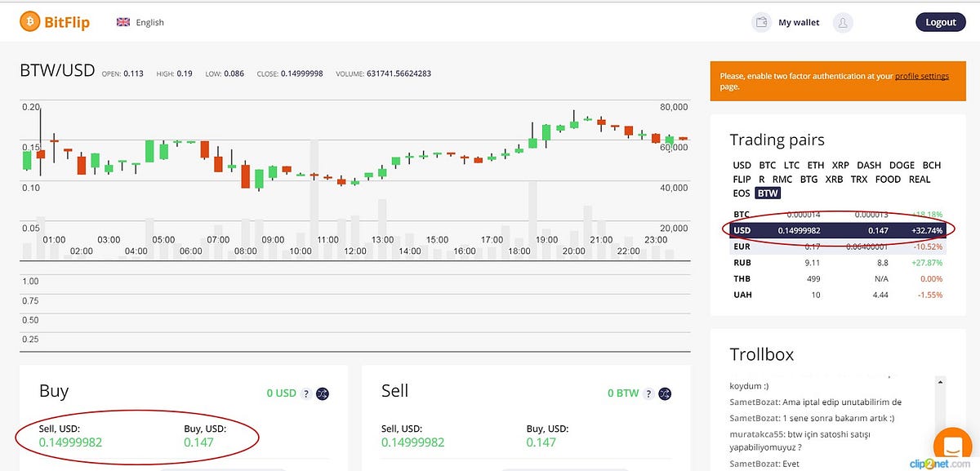Click the swap icon in Sell panel
This screenshot has height=471, width=980.
tap(665, 393)
